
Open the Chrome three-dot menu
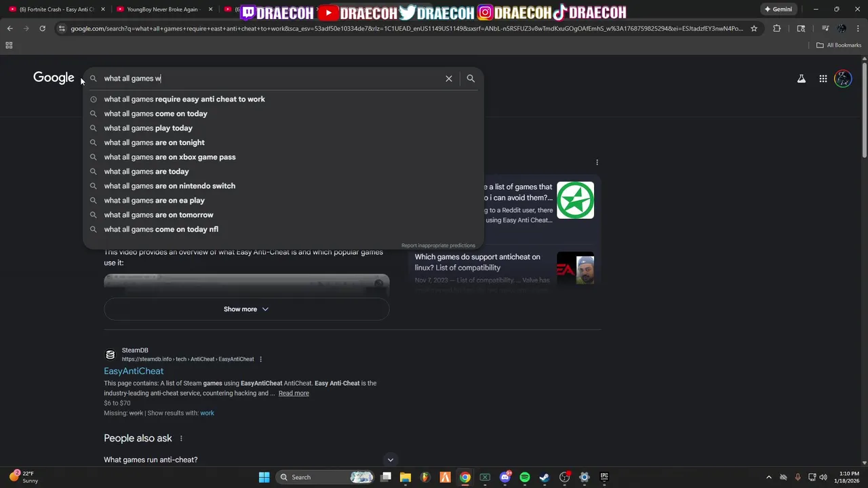858,28
